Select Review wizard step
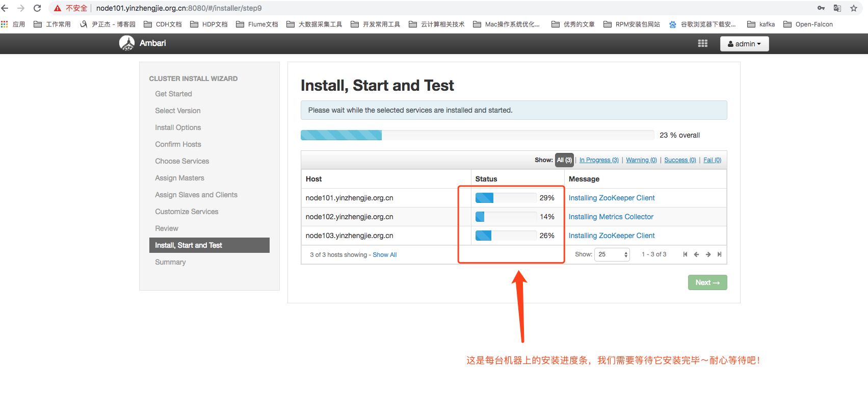868x417 pixels. click(167, 228)
